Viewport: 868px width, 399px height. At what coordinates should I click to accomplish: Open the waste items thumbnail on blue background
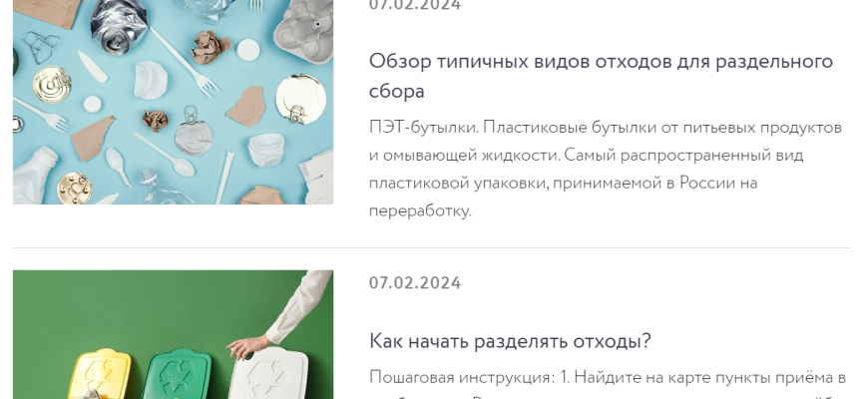[173, 102]
